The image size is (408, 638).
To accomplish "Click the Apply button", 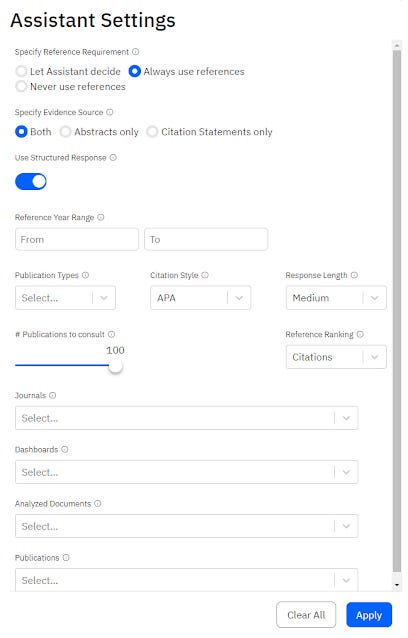I will point(369,615).
